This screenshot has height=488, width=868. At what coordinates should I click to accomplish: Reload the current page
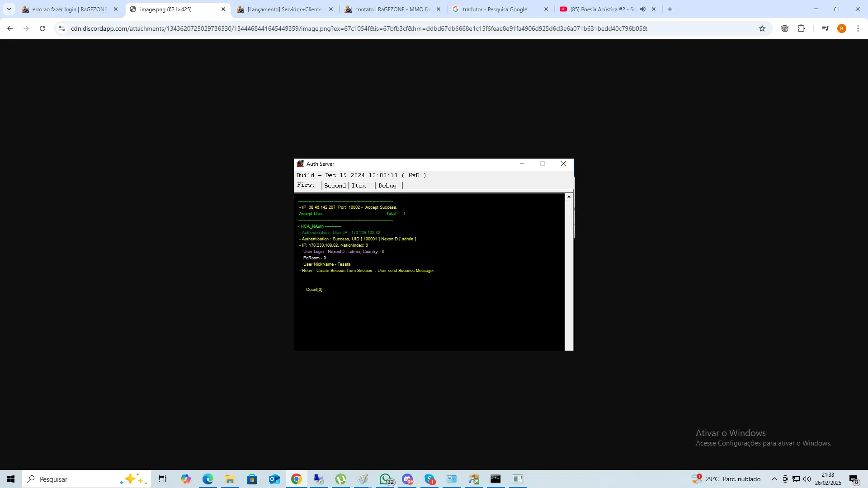click(x=42, y=28)
